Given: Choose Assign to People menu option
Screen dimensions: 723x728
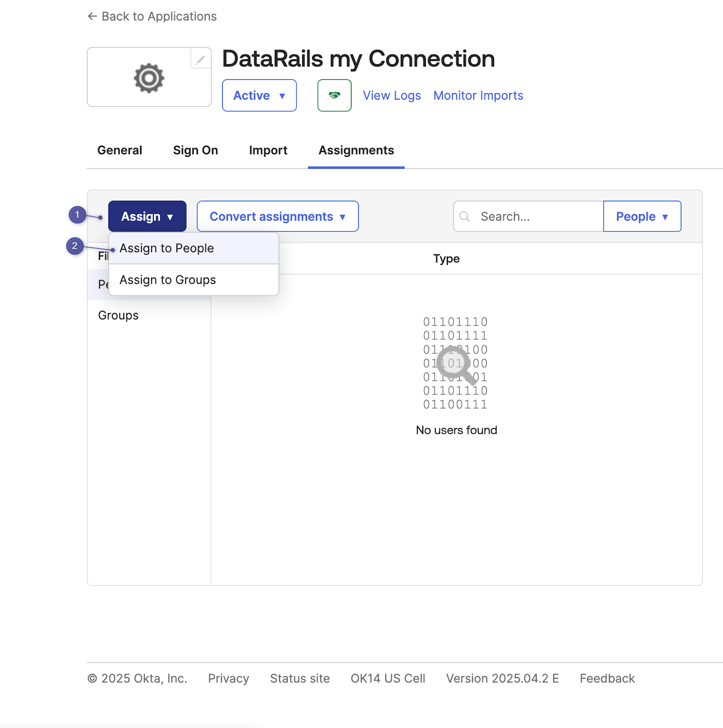Looking at the screenshot, I should pos(167,248).
